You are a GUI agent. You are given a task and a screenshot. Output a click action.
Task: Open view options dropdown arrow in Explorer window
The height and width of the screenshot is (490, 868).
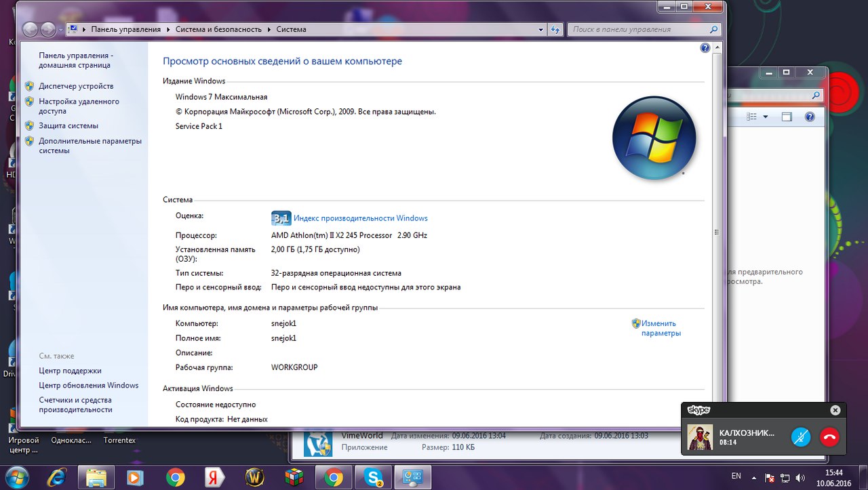pos(766,117)
